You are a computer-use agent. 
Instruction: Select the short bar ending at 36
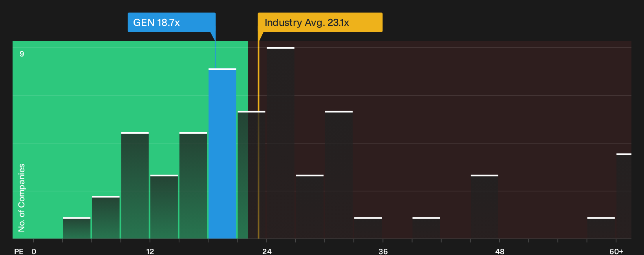[368, 228]
